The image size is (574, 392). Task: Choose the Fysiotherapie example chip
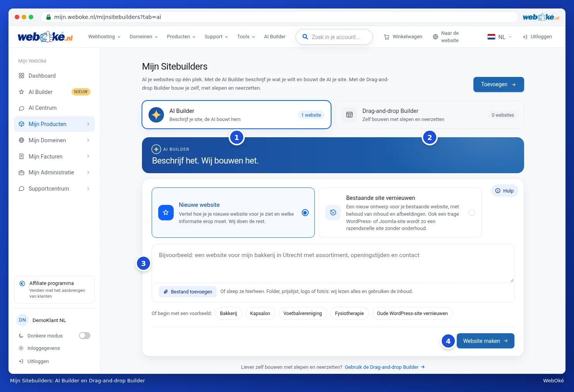click(349, 314)
